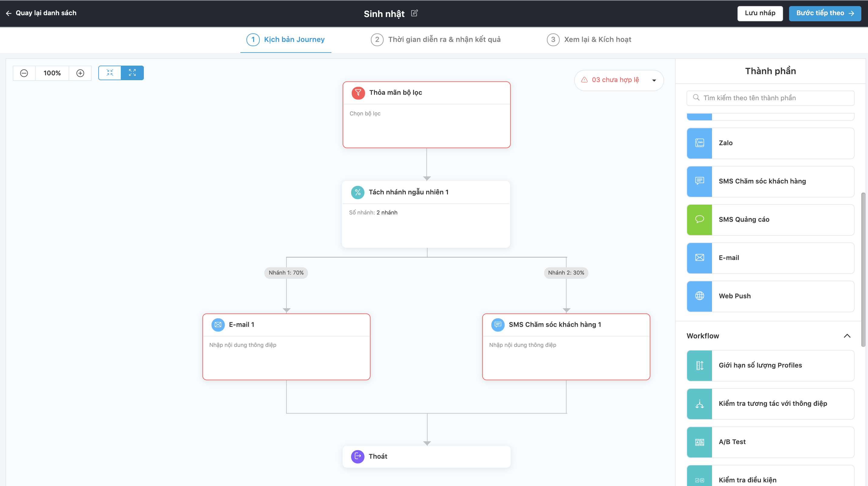Click the components panel vertical scrollbar

[x=863, y=270]
